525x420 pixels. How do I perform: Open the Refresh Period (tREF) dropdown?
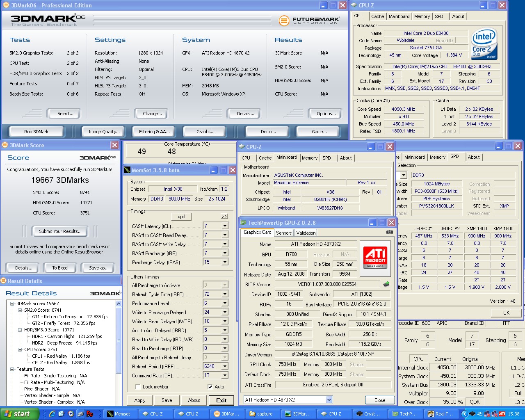[x=225, y=366]
